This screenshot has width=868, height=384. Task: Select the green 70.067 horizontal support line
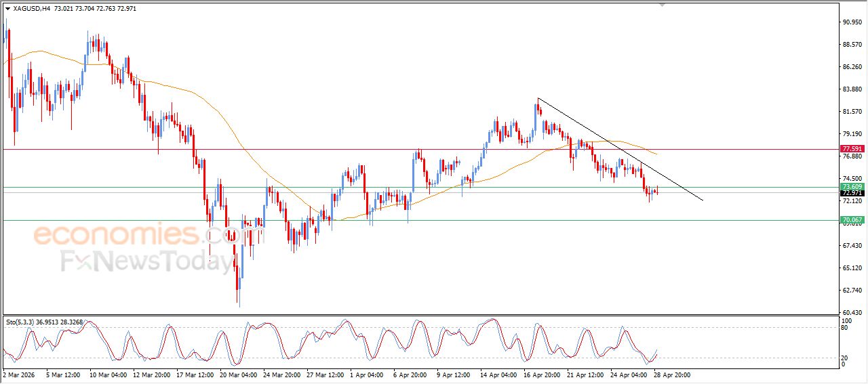(x=407, y=220)
